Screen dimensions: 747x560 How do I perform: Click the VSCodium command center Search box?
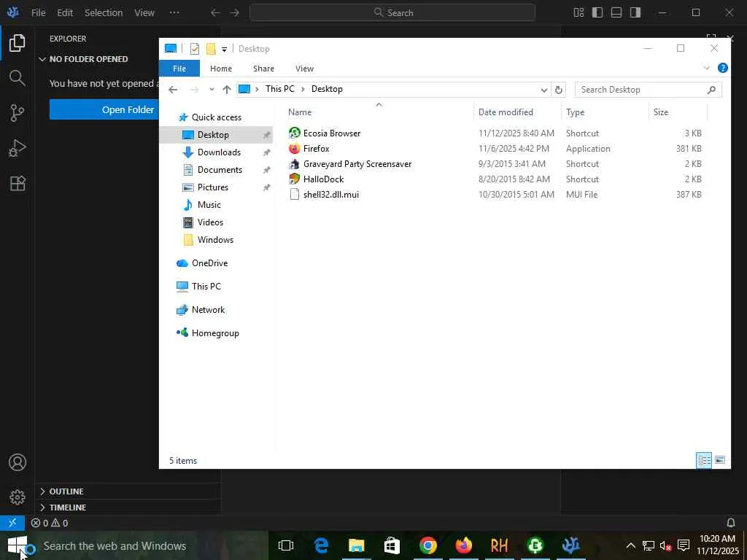392,12
